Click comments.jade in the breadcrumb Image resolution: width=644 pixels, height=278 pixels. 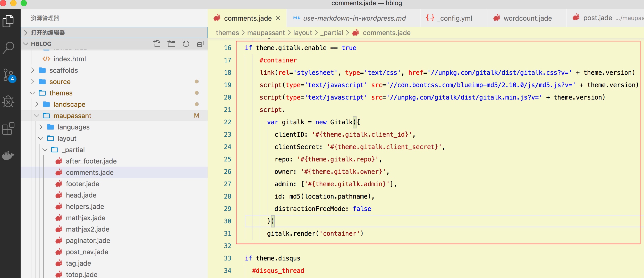386,33
